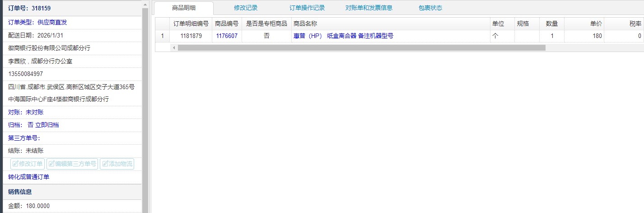Click the 编辑第三方单号 edit icon button
Viewport: 644px width, 213px height.
72,164
